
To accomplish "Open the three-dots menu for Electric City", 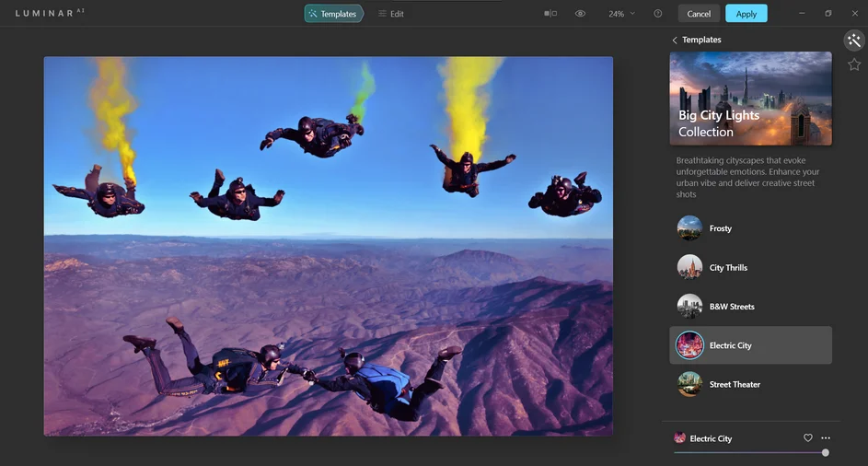I will (x=826, y=438).
